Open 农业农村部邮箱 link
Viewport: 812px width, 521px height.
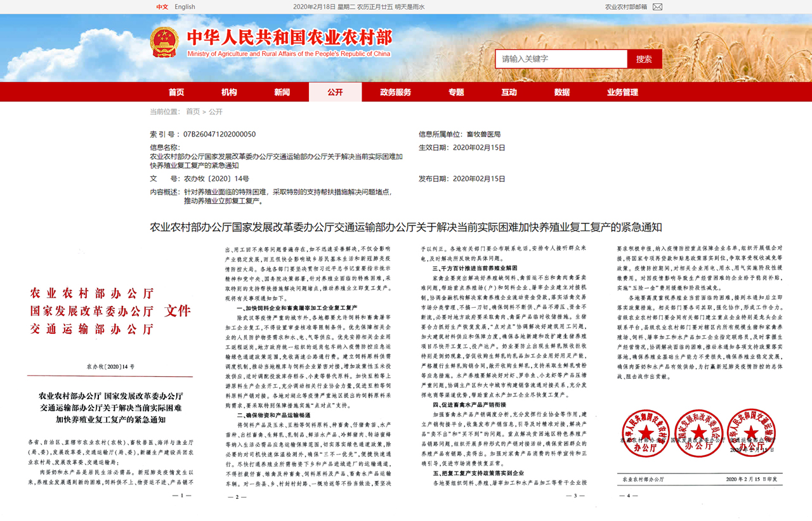(x=626, y=7)
